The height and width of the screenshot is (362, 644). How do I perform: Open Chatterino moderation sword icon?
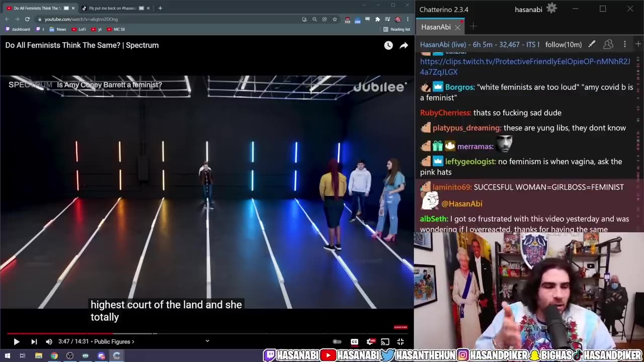[x=592, y=44]
